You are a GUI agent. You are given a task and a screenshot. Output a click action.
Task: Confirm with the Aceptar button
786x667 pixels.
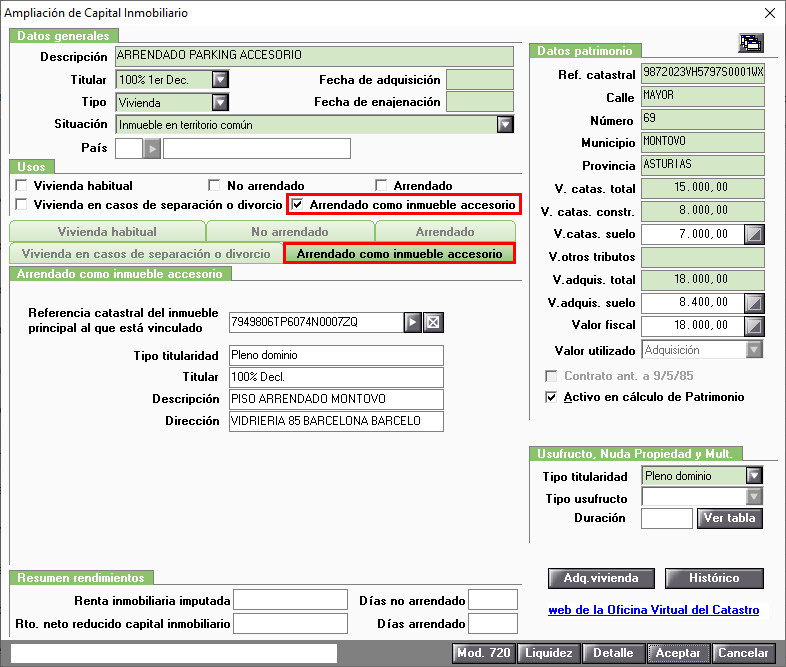(x=678, y=653)
